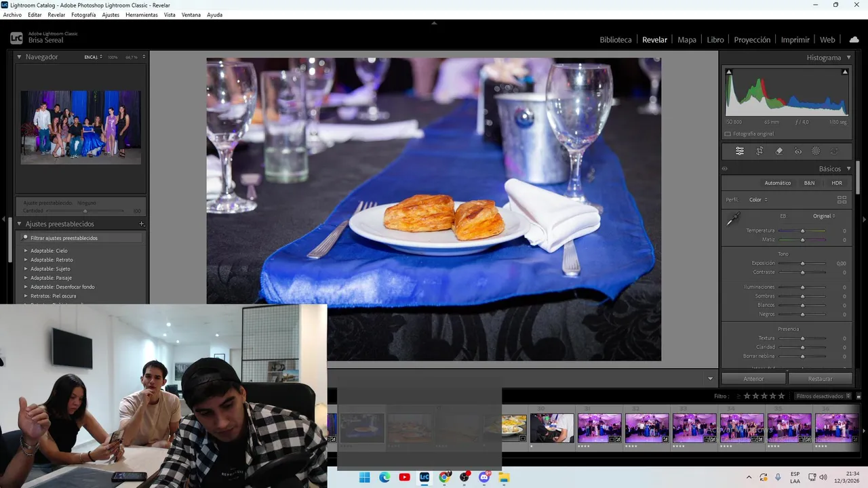Collapse the Histograma panel
868x488 pixels.
(x=848, y=58)
